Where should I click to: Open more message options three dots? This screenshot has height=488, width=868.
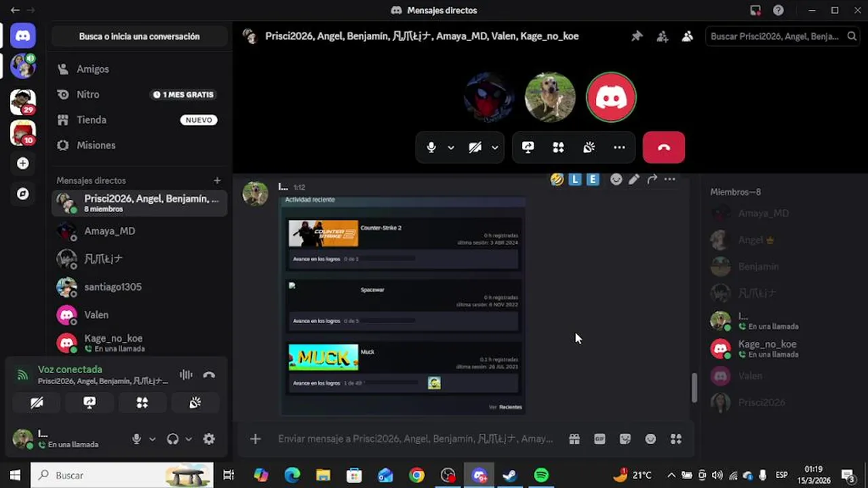point(670,180)
